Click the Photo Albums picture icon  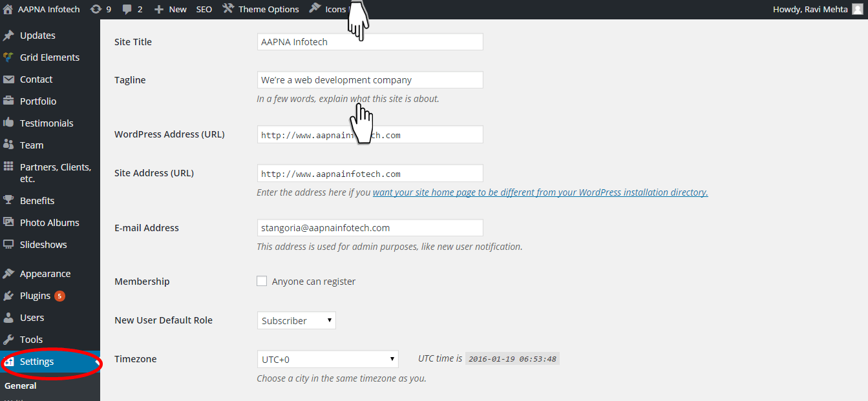coord(8,222)
